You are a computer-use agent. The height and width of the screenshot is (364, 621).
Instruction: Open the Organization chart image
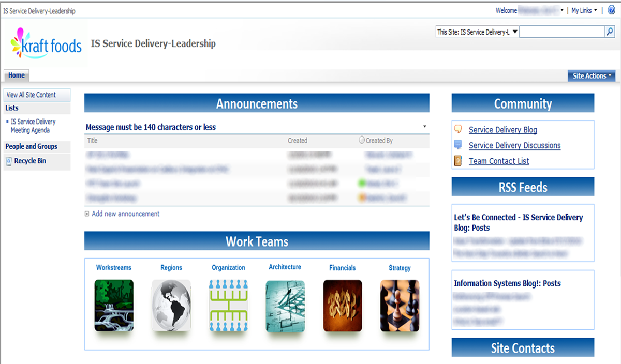pos(228,306)
